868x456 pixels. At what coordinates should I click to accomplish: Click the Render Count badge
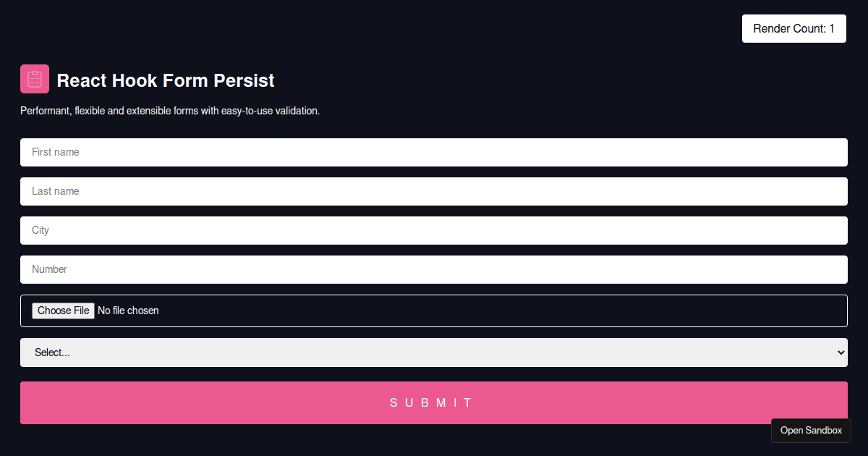click(794, 28)
